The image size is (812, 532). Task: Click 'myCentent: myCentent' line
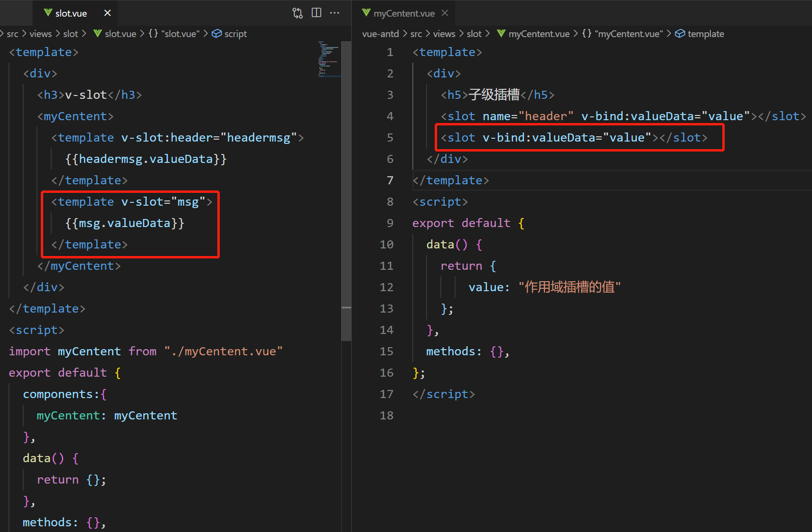click(107, 416)
